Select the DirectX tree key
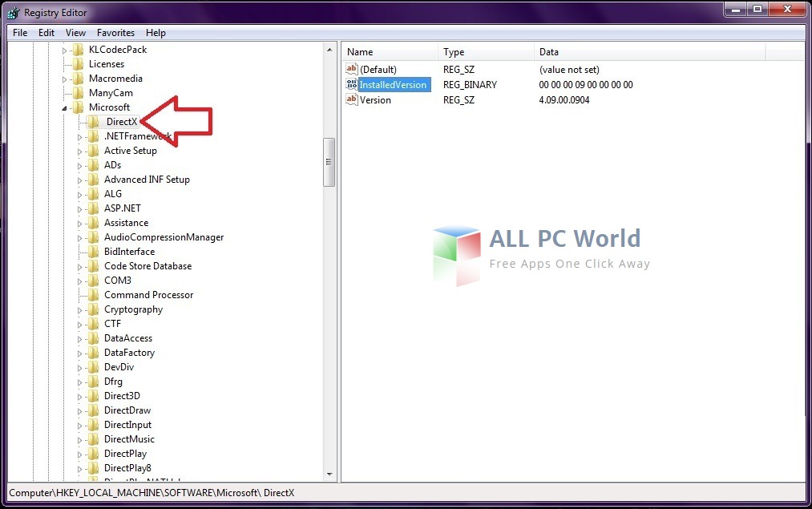 click(x=122, y=122)
